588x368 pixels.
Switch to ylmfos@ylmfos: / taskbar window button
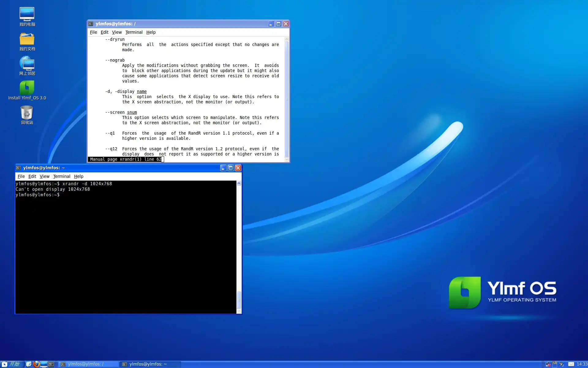88,364
